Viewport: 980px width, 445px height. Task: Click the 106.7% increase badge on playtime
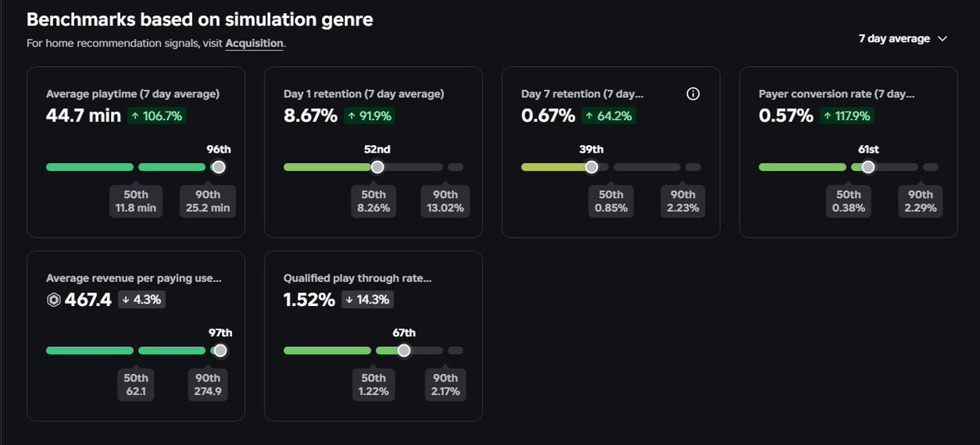pos(158,116)
